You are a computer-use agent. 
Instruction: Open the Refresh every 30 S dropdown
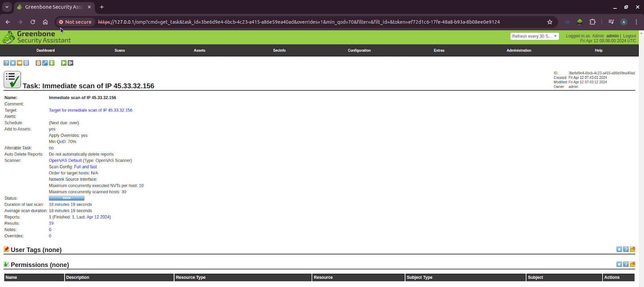(x=535, y=36)
